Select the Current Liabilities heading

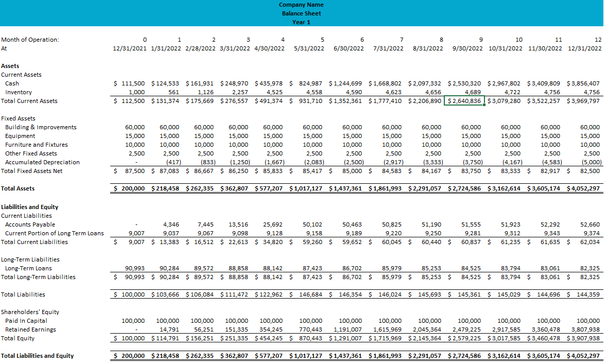[x=26, y=216]
